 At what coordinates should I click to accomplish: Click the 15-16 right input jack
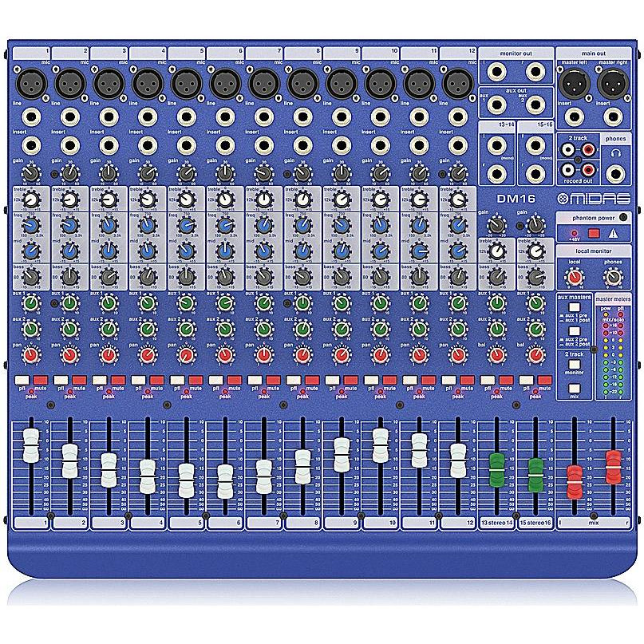[535, 173]
